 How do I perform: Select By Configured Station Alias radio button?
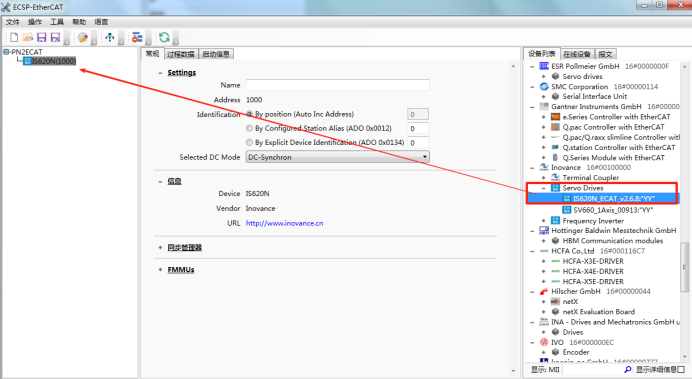tap(249, 128)
